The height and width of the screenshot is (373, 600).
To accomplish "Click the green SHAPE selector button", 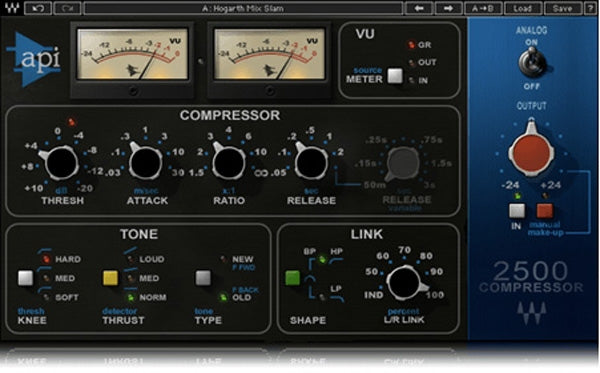I will [293, 278].
